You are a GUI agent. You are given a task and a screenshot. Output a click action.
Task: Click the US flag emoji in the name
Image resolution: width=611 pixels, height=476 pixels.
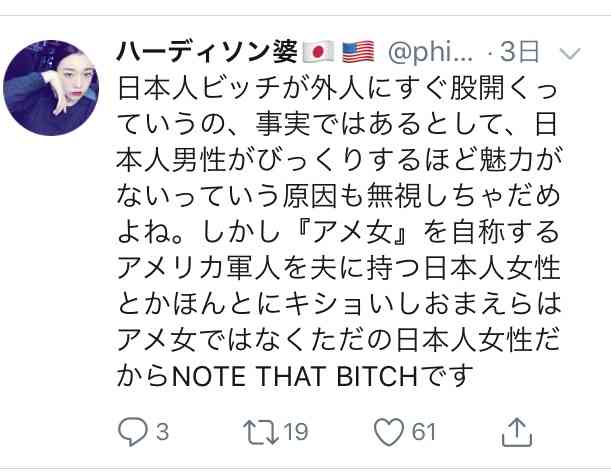(356, 49)
